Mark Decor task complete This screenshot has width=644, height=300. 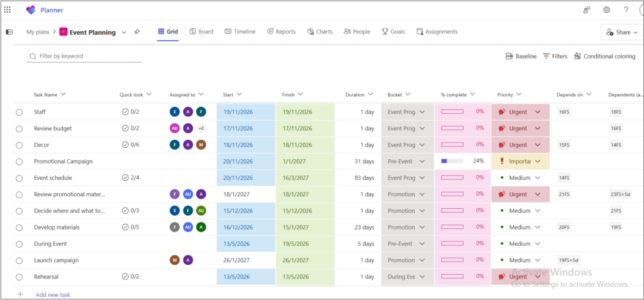pyautogui.click(x=19, y=145)
